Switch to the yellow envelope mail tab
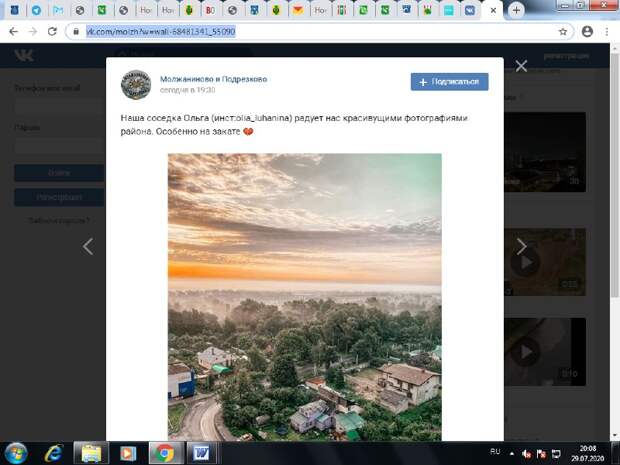 coord(298,10)
